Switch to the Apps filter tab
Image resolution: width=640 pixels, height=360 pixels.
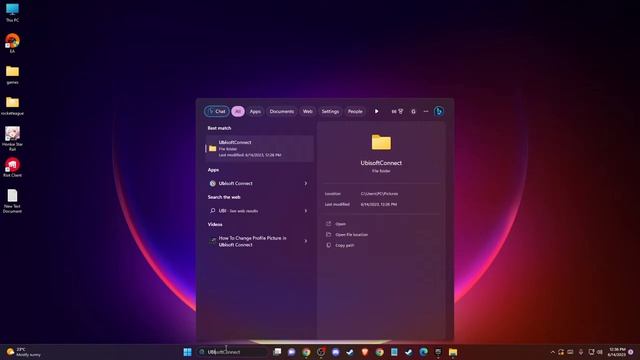click(x=255, y=111)
